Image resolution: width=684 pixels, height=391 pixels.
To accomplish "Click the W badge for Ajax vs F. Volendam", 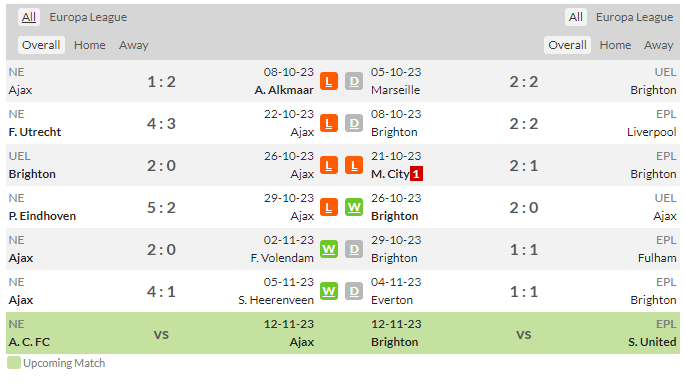I will point(328,249).
